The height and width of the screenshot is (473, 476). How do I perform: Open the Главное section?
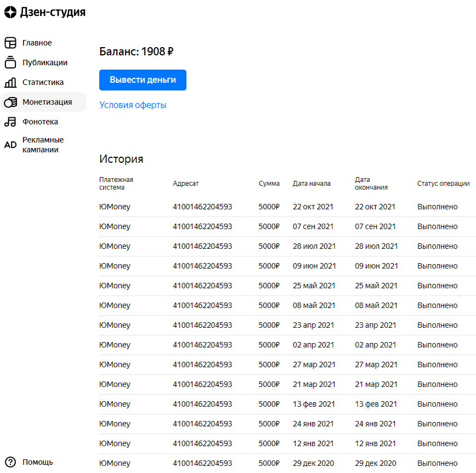[x=37, y=43]
